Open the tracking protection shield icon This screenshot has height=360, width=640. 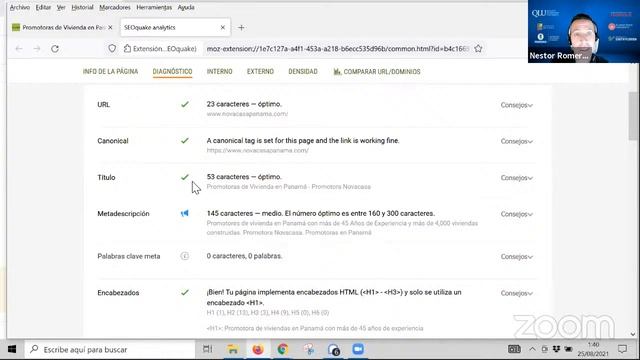(112, 49)
